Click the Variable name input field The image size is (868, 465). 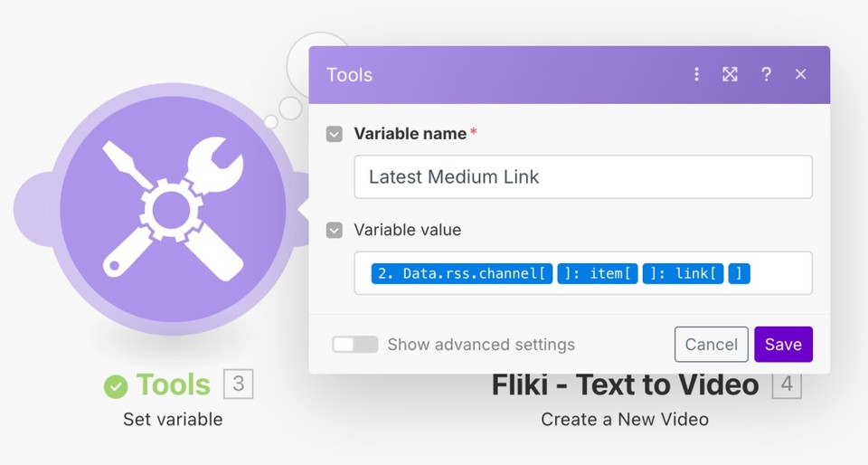tap(583, 176)
